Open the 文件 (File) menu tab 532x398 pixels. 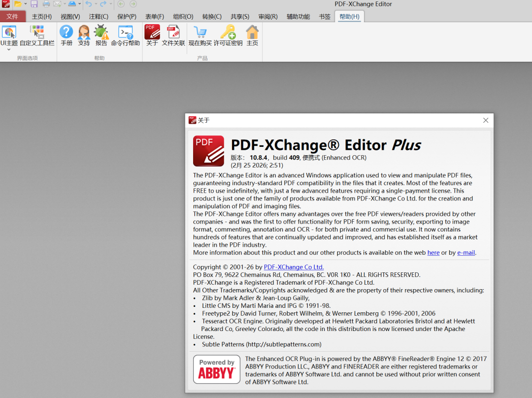(x=12, y=17)
